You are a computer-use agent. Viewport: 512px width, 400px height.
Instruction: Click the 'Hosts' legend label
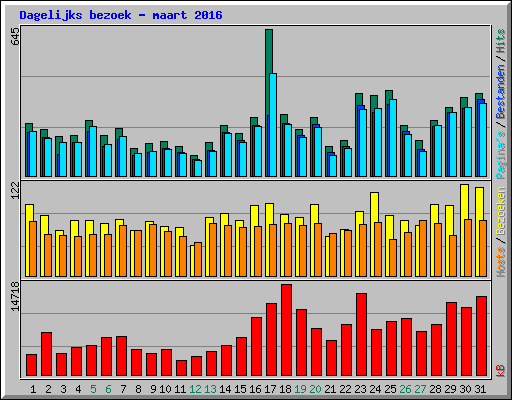click(501, 262)
